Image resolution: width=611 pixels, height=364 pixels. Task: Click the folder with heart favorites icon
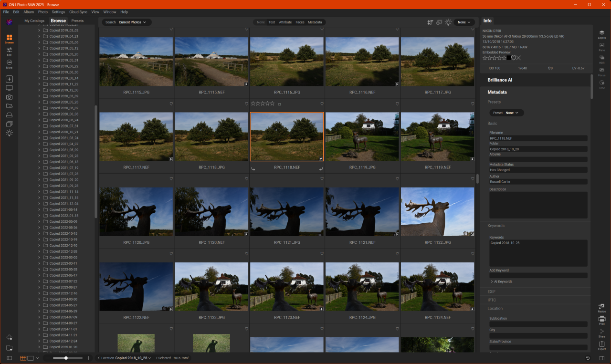tap(9, 348)
